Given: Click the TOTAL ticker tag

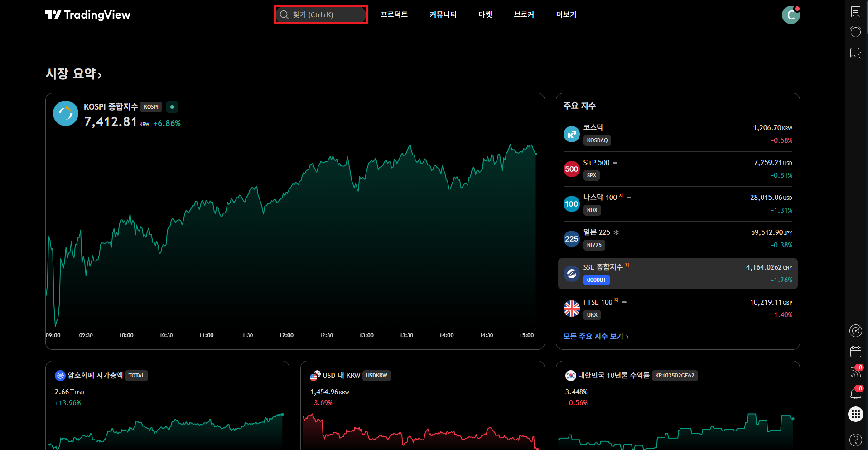Looking at the screenshot, I should coord(136,376).
